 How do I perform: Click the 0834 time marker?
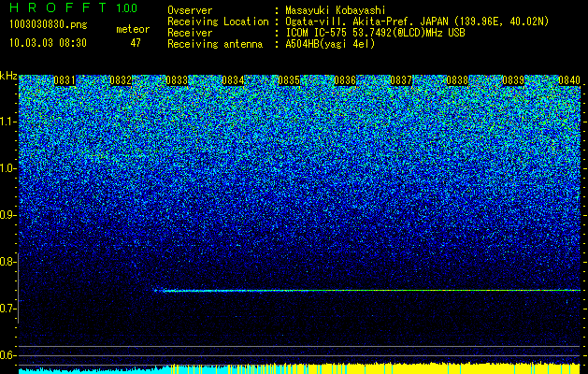pyautogui.click(x=233, y=80)
